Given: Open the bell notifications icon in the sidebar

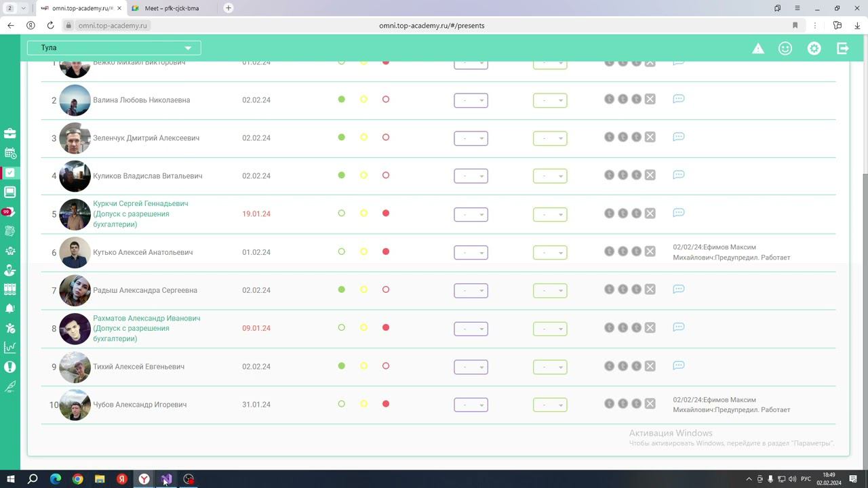Looking at the screenshot, I should pyautogui.click(x=10, y=308).
